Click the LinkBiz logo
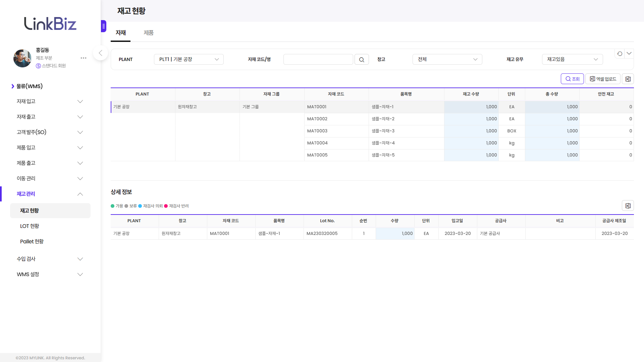Viewport: 644px width, 362px height. [x=50, y=23]
